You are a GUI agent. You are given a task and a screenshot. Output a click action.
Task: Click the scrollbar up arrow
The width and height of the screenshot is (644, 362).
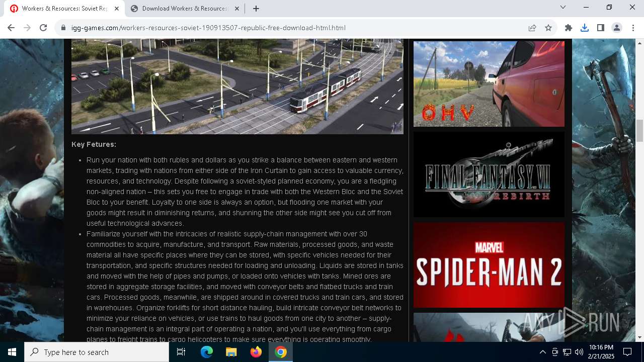pos(640,43)
